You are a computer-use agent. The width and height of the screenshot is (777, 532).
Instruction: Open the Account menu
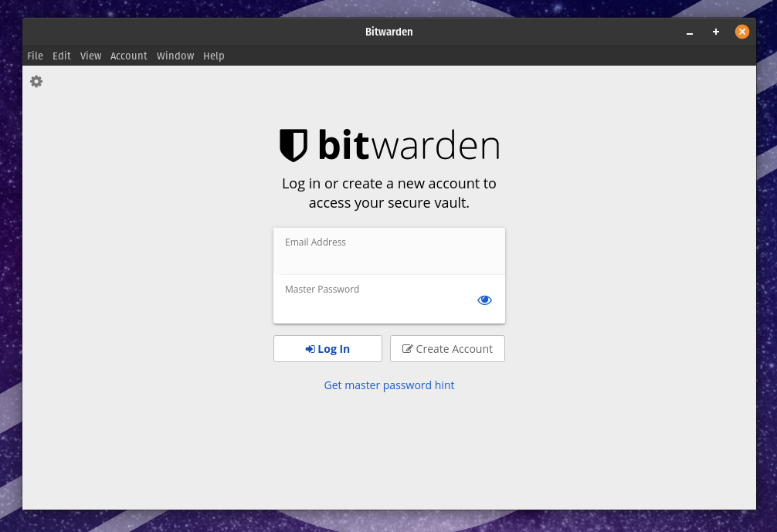pyautogui.click(x=129, y=56)
